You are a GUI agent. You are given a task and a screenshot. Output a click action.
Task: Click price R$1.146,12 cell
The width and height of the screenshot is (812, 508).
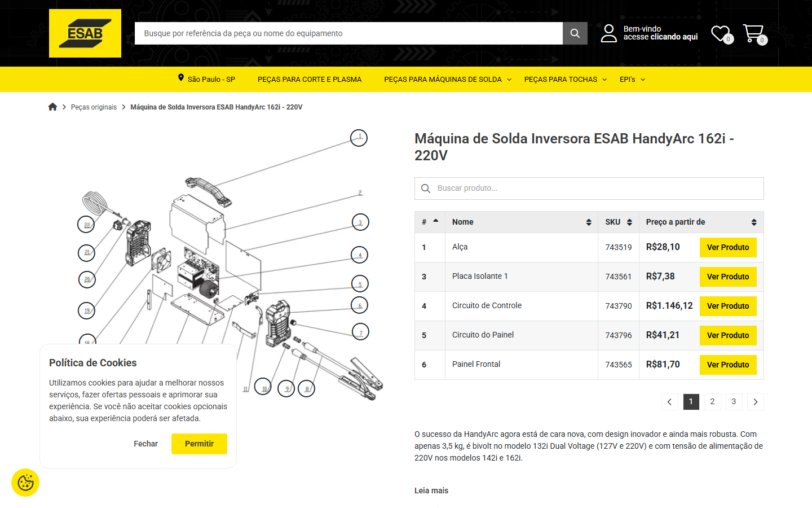669,305
